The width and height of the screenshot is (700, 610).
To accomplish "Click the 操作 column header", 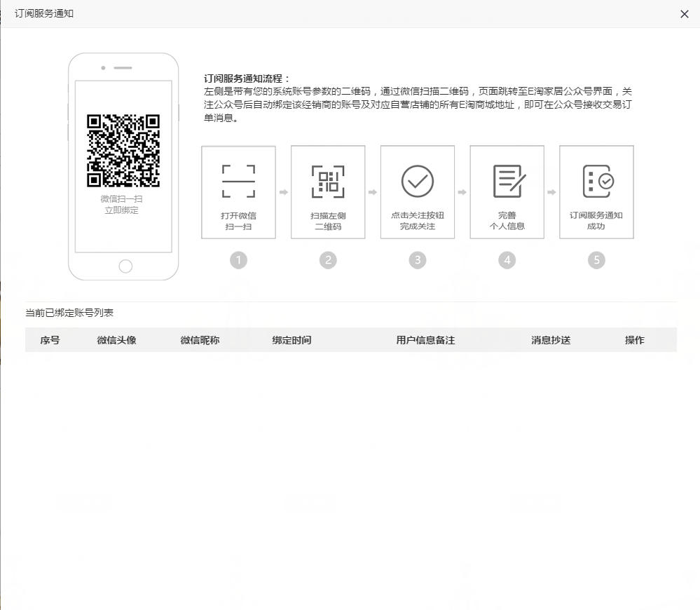I will point(634,340).
